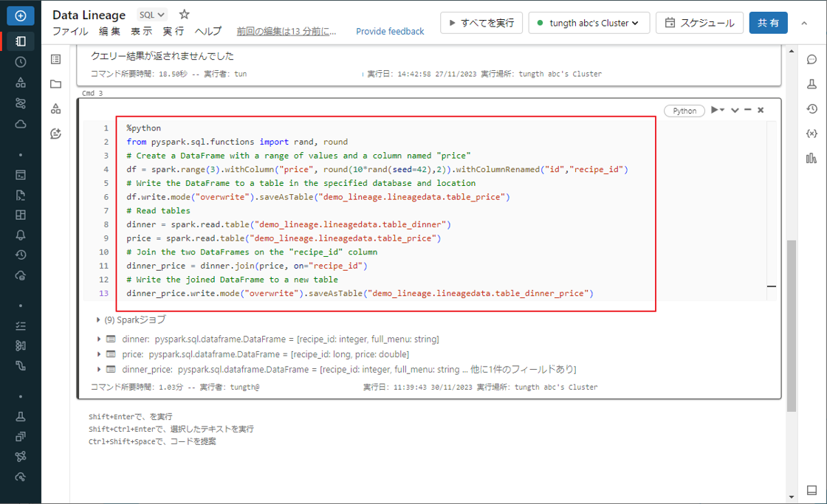
Task: Open the SQL default language dropdown
Action: pyautogui.click(x=152, y=15)
